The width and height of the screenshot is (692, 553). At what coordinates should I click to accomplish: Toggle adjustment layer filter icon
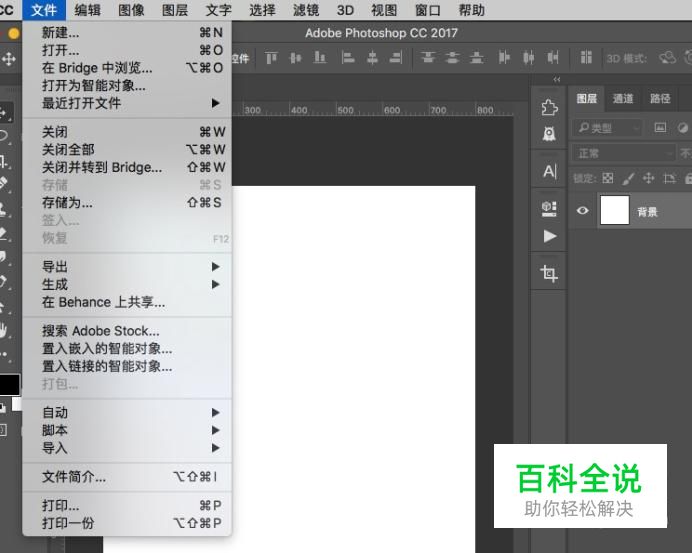682,128
